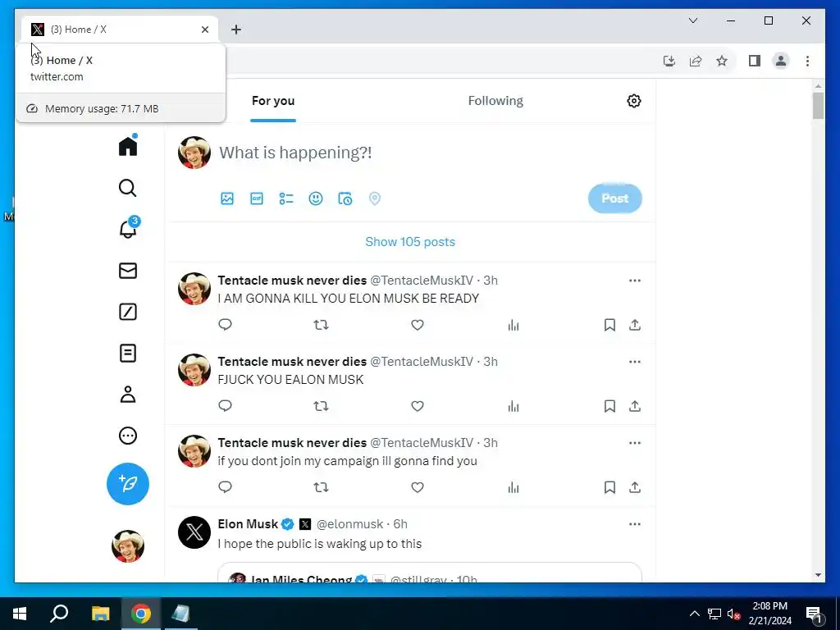The image size is (840, 630).
Task: Open Chrome profile avatar icon
Action: 781,61
